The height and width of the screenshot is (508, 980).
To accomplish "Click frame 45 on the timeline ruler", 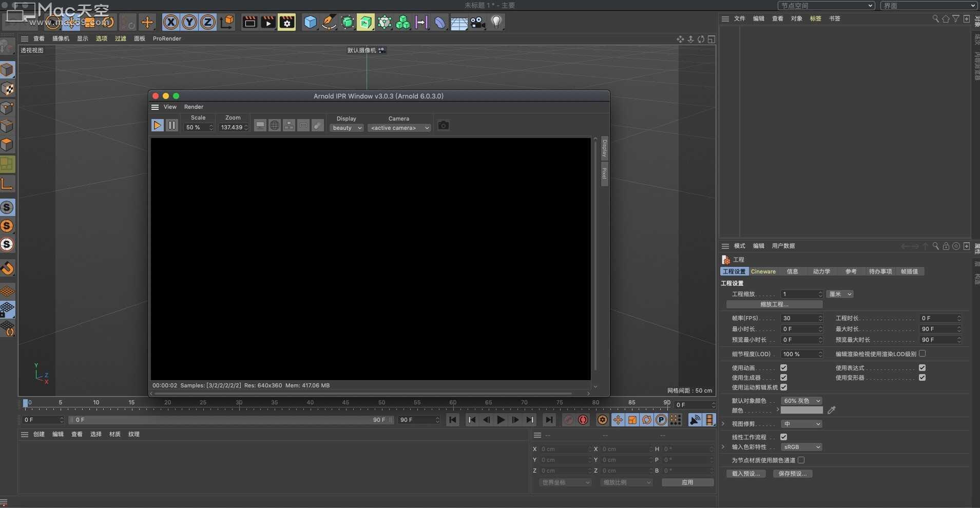I will pos(345,403).
